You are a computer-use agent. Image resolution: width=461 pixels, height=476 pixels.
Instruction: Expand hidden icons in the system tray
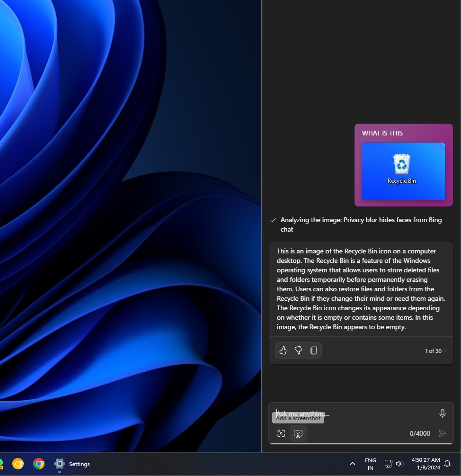point(353,464)
